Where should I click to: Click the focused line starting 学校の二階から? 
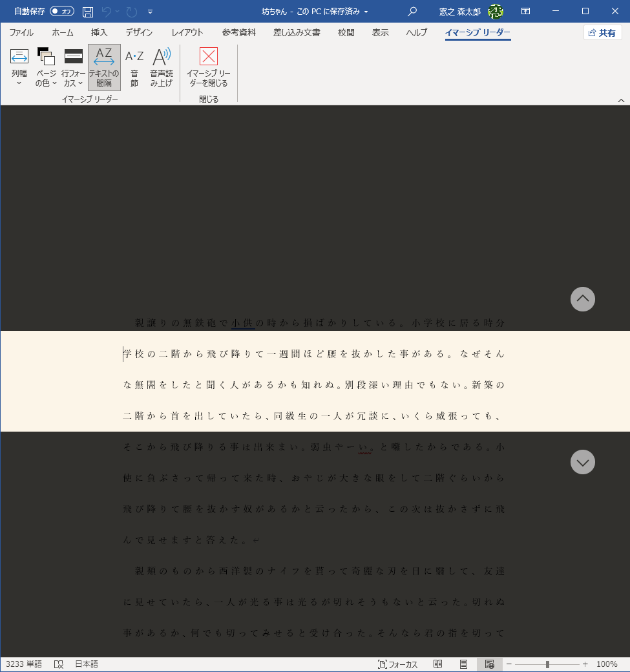(314, 354)
